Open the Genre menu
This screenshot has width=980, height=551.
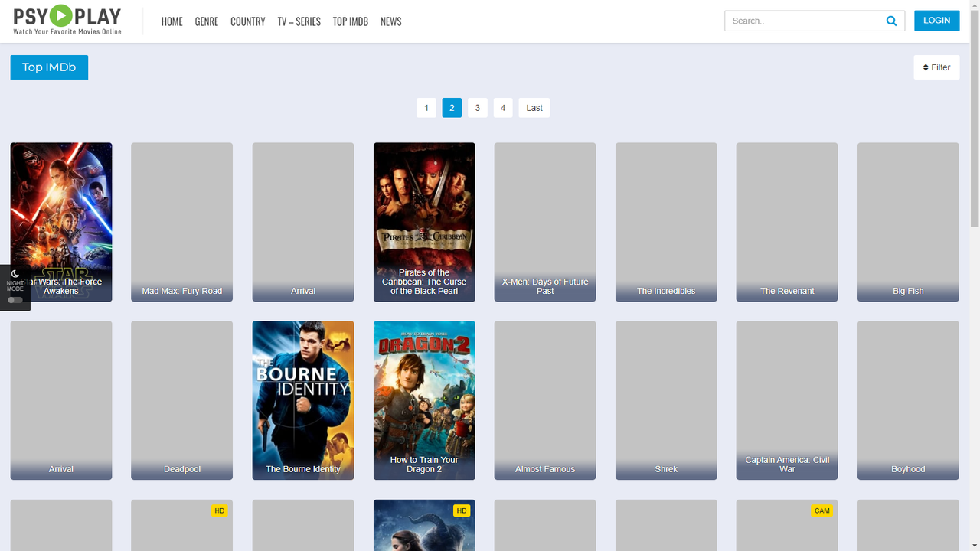[x=207, y=21]
